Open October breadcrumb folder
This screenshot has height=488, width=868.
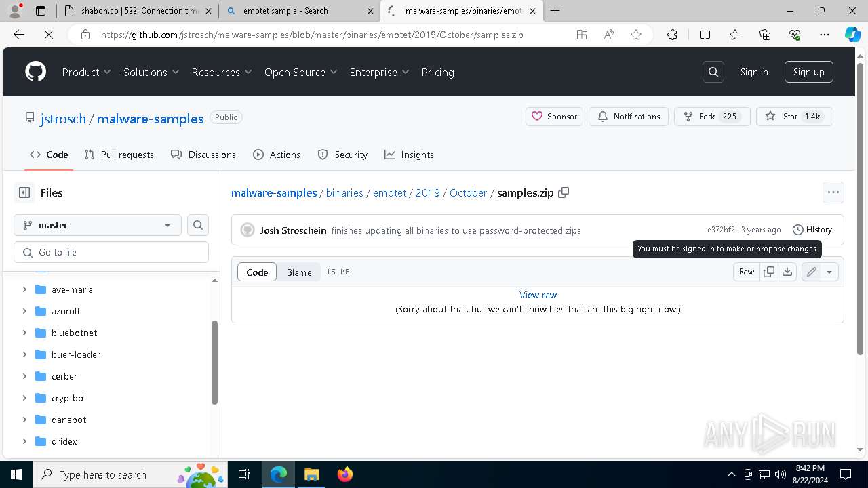point(468,192)
